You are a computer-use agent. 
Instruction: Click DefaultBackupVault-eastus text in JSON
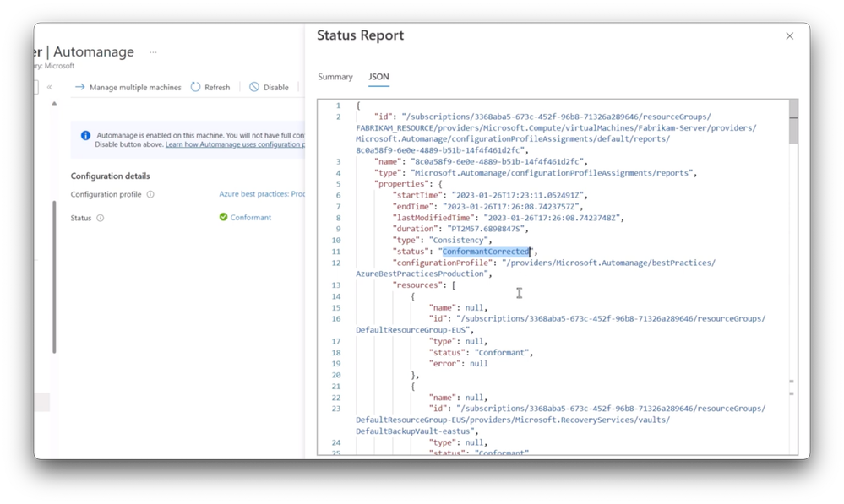pyautogui.click(x=415, y=431)
